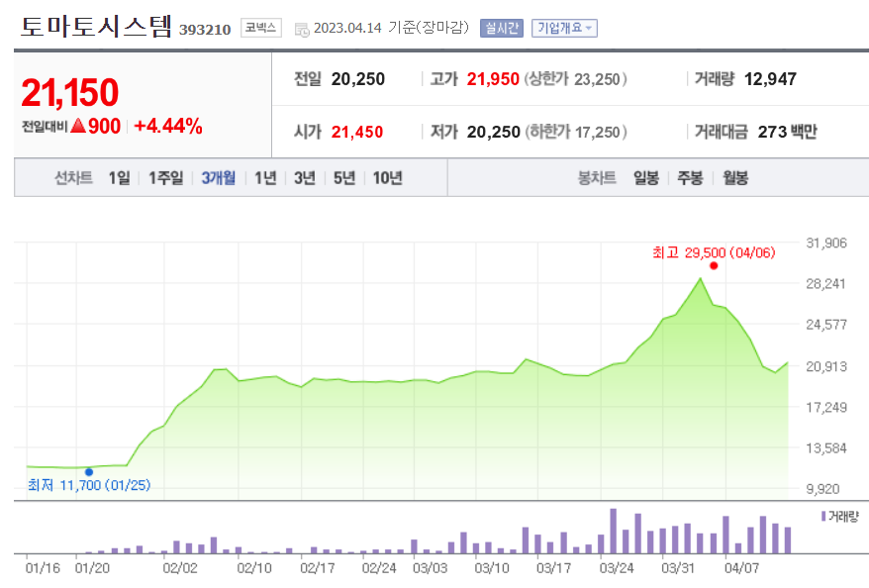Select the 3년 line chart tab
869x588 pixels.
(305, 178)
